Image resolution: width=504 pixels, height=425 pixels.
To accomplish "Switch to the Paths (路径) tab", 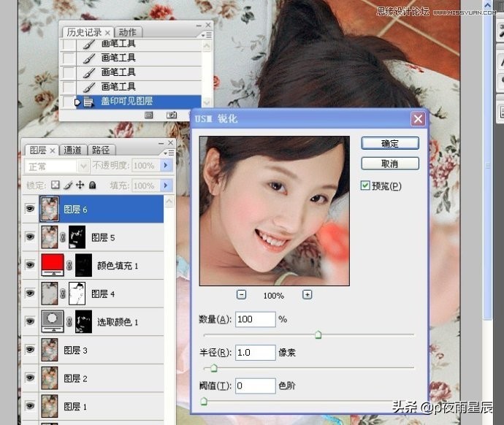I will click(101, 150).
